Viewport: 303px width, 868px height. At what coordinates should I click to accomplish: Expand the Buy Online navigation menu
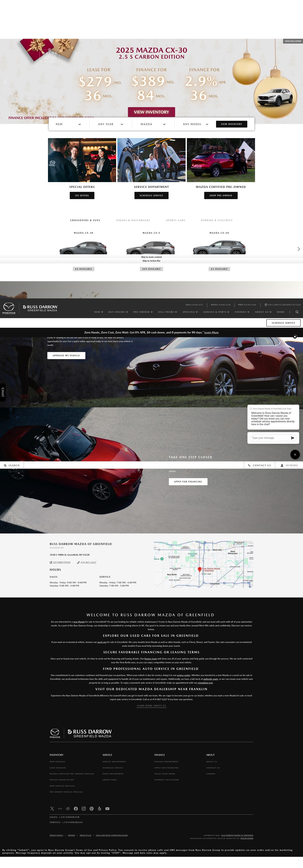pos(118,312)
